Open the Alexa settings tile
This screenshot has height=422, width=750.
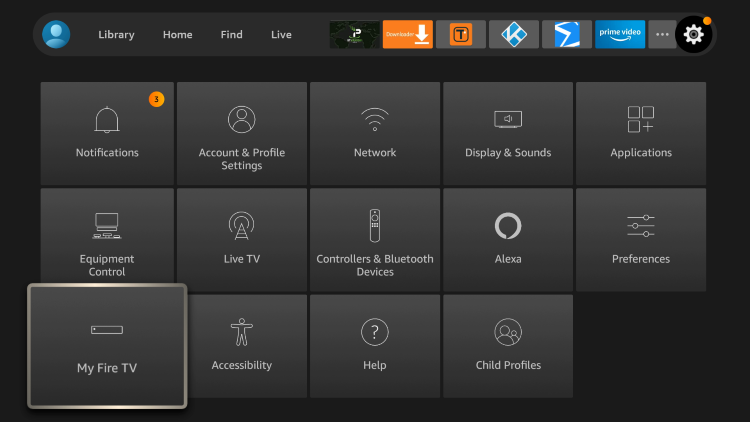(x=508, y=240)
